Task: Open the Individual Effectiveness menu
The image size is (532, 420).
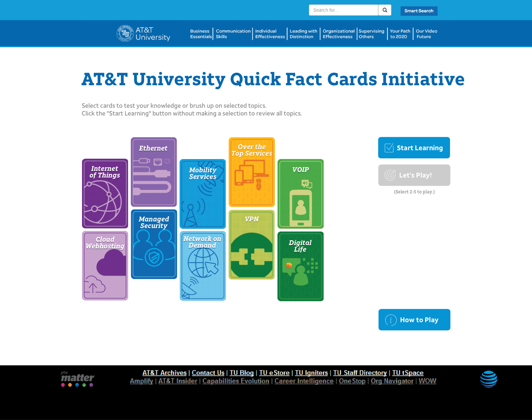Action: pyautogui.click(x=270, y=34)
